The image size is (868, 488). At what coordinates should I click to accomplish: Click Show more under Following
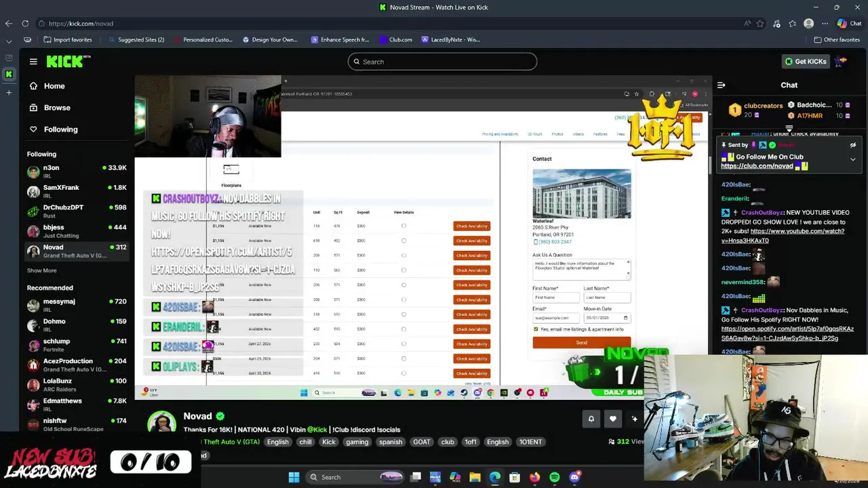pyautogui.click(x=41, y=270)
